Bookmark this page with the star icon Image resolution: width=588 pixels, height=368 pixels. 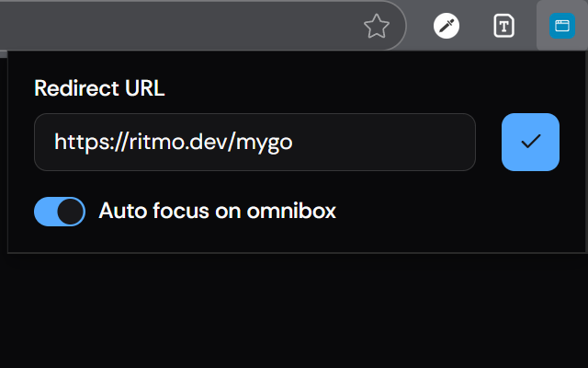tap(376, 27)
